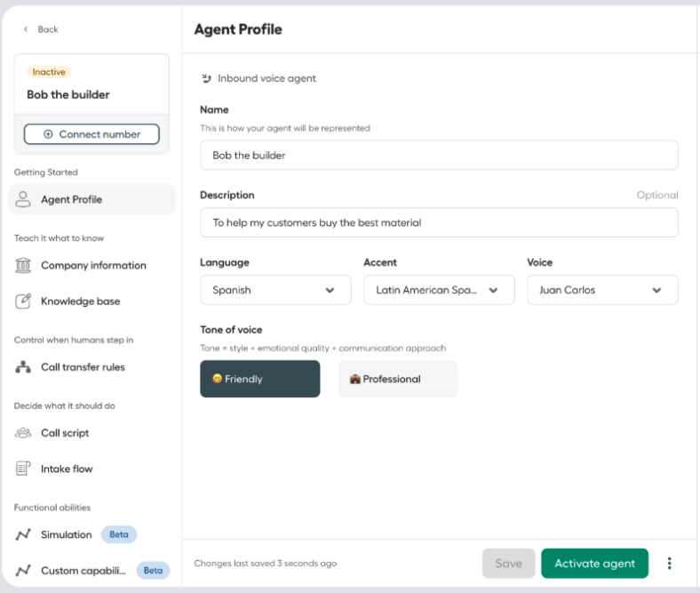Go to Company information section
The width and height of the screenshot is (700, 593).
tap(92, 265)
